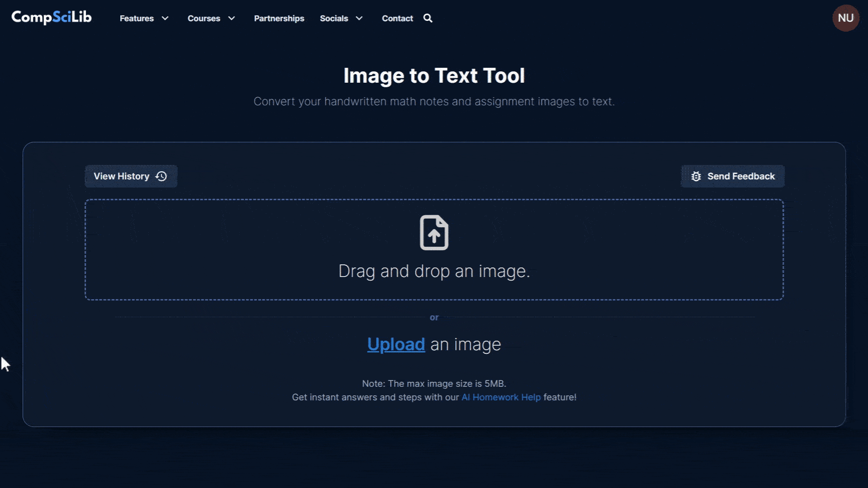This screenshot has height=488, width=868.
Task: Click the history clock icon
Action: tap(161, 176)
